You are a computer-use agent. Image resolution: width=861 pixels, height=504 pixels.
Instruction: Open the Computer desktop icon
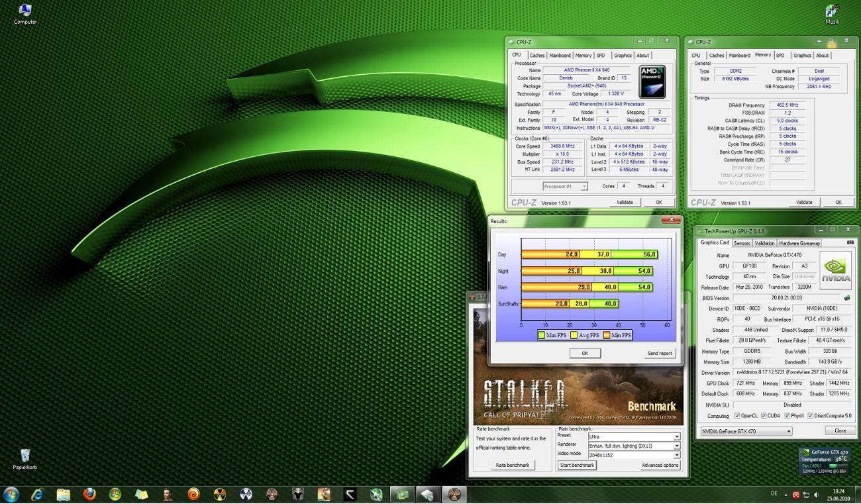(x=25, y=13)
